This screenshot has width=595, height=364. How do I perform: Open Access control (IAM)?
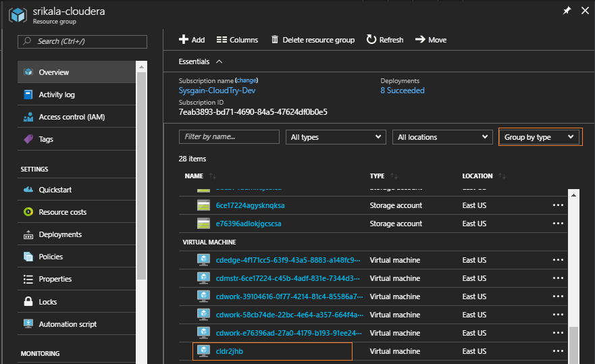click(76, 117)
